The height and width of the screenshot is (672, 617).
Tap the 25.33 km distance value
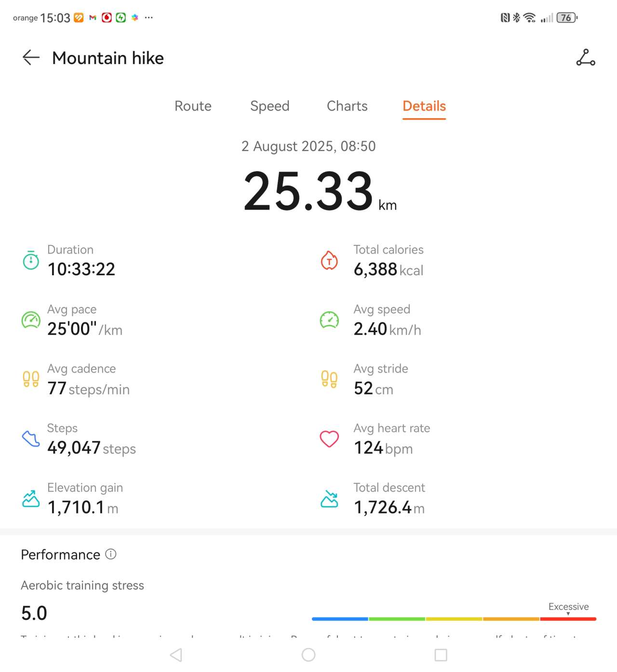click(308, 192)
